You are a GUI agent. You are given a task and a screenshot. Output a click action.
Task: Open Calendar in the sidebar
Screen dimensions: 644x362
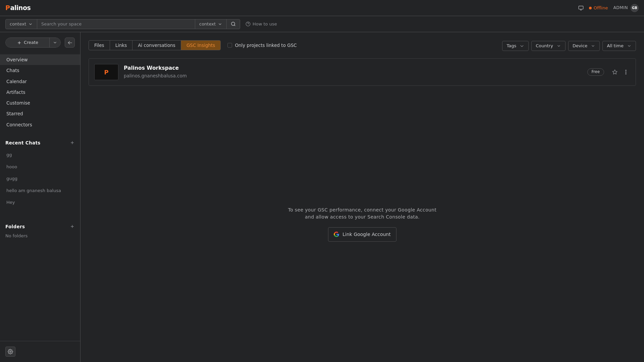tap(40, 81)
